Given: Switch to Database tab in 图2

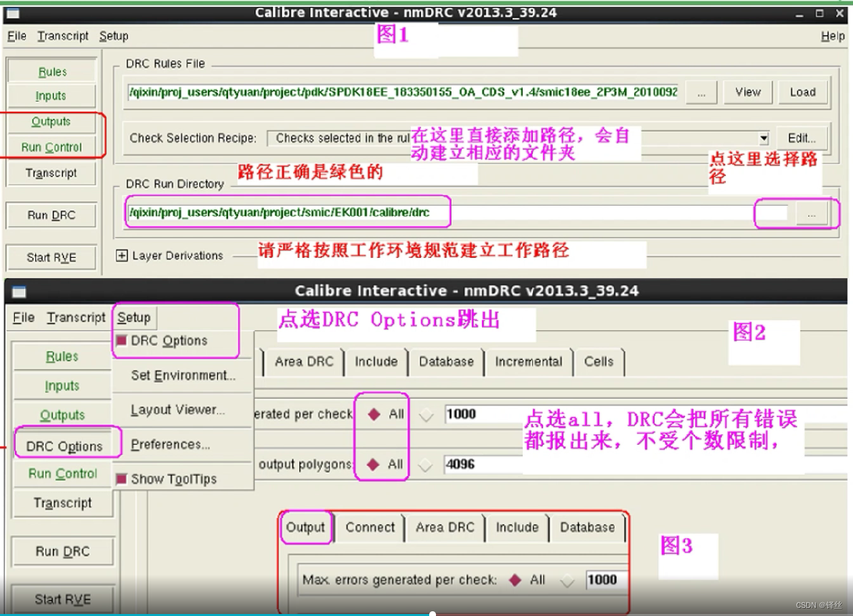Looking at the screenshot, I should point(446,361).
